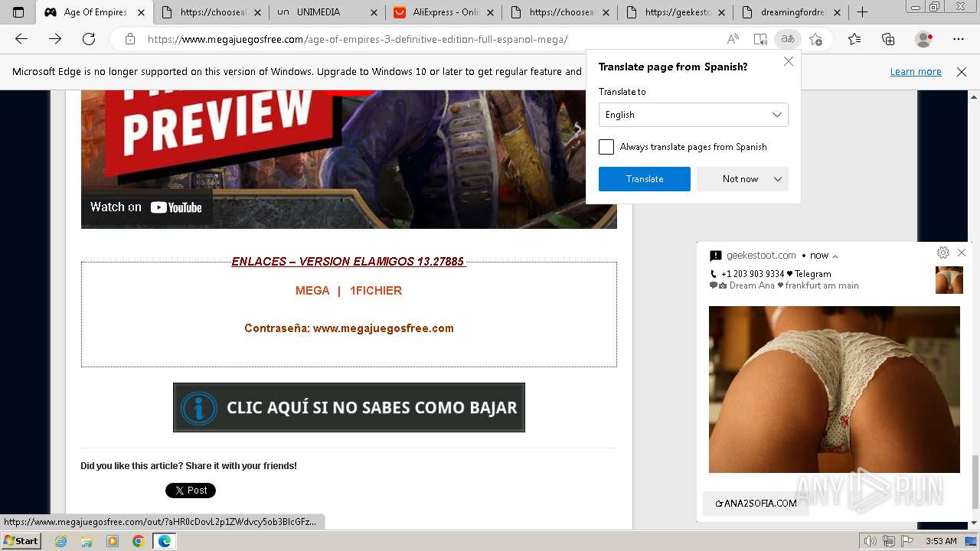Click the ANA2SOFIA.COM notification button
The width and height of the screenshot is (980, 551).
tap(756, 504)
